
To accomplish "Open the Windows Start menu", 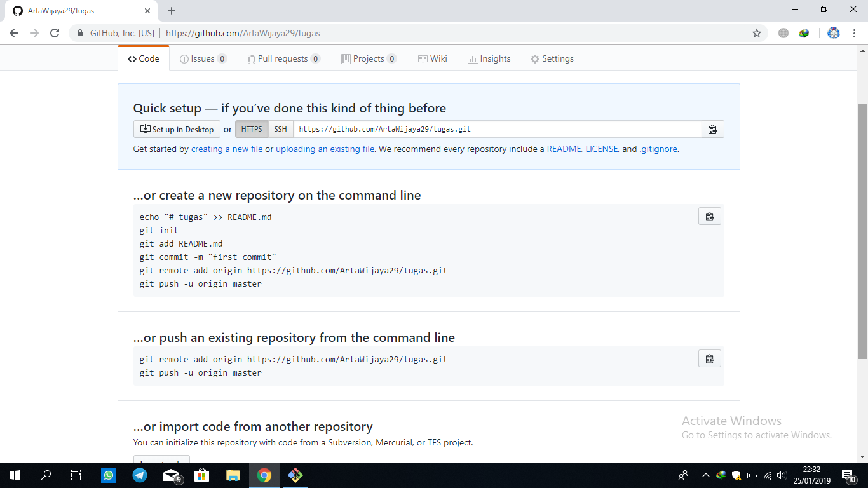I will point(15,475).
